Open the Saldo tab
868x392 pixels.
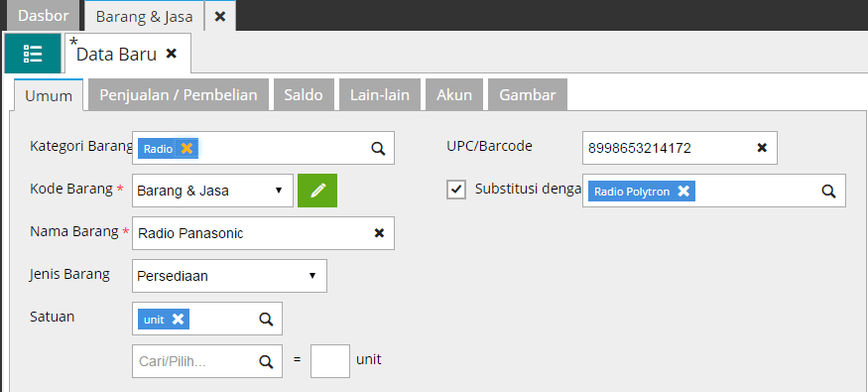pyautogui.click(x=304, y=94)
